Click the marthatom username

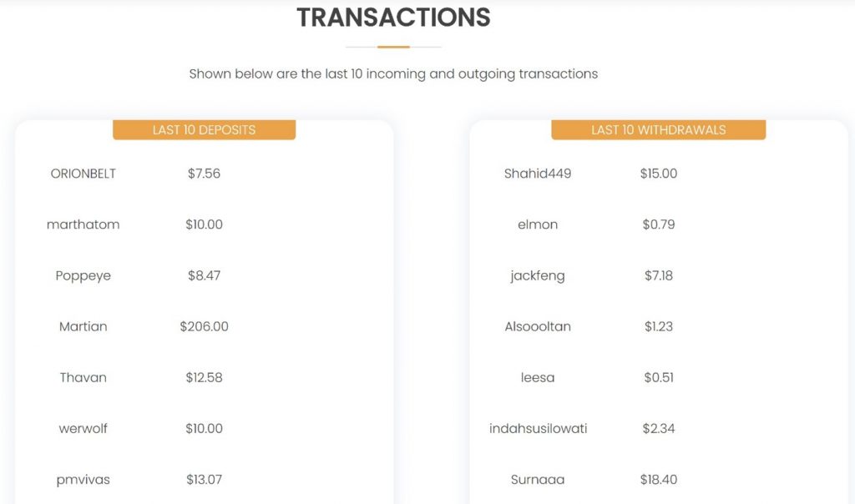[x=83, y=224]
